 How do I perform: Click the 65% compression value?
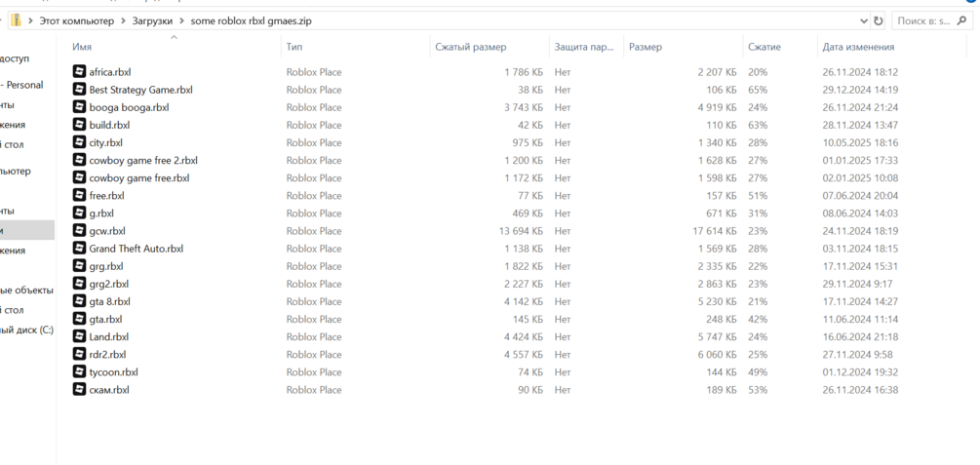click(760, 90)
